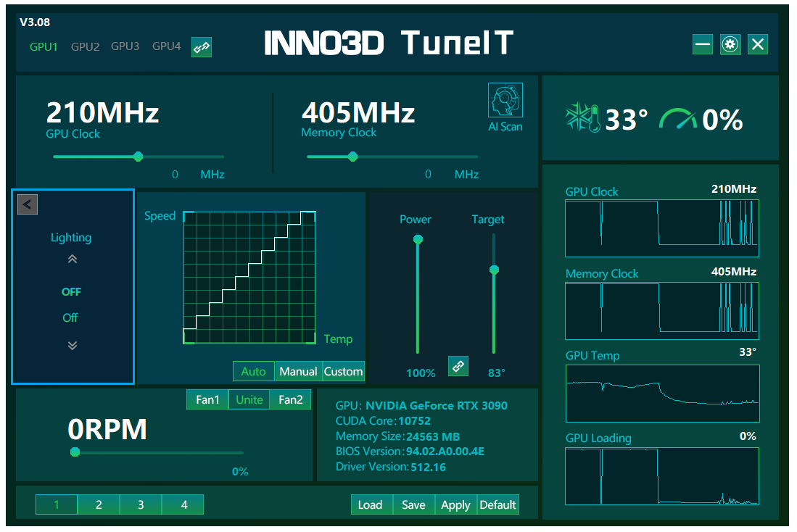The height and width of the screenshot is (532, 797).
Task: Click the Load button
Action: pyautogui.click(x=370, y=504)
